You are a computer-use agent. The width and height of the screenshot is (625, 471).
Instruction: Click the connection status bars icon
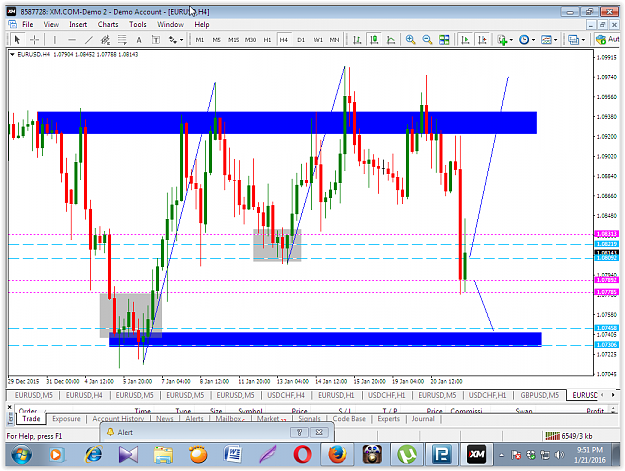(x=552, y=436)
